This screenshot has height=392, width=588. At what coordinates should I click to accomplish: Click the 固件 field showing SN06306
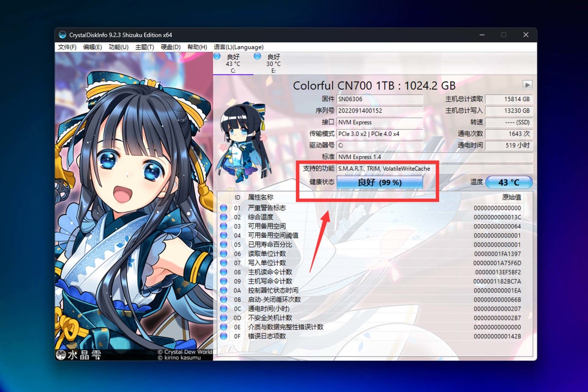coord(379,99)
